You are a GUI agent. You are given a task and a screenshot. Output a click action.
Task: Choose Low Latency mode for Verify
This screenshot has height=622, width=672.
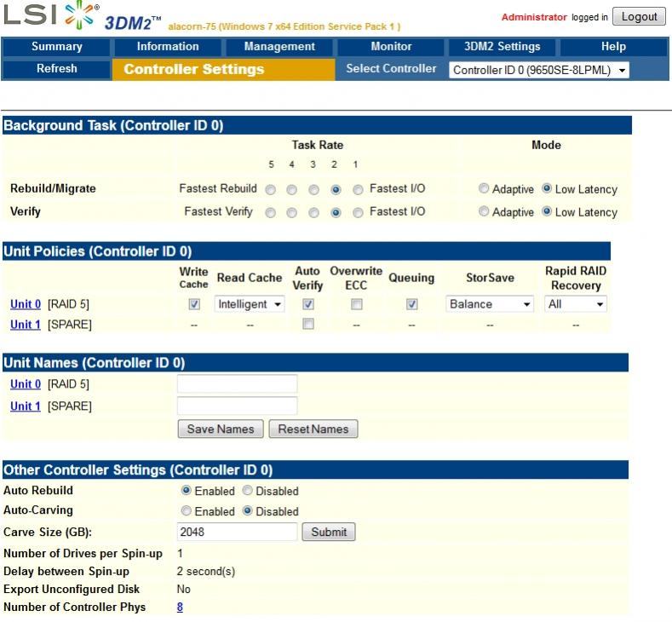click(x=547, y=211)
